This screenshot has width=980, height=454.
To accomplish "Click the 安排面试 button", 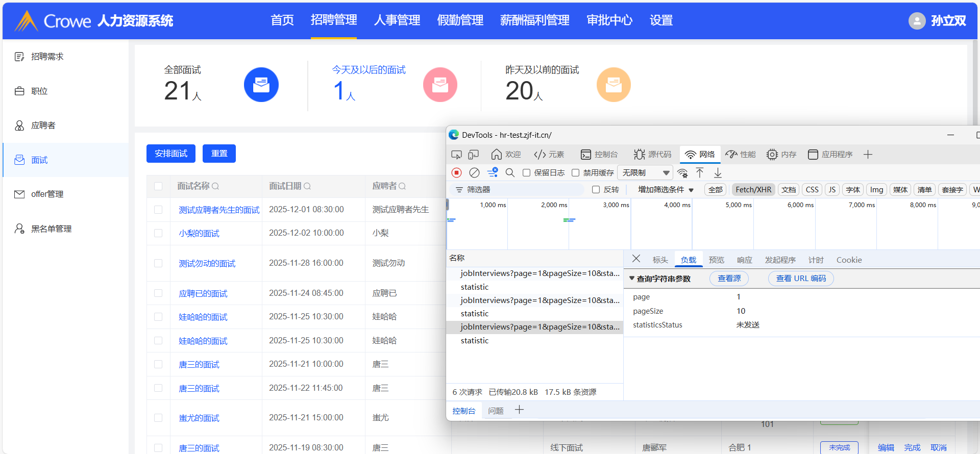I will pyautogui.click(x=171, y=154).
